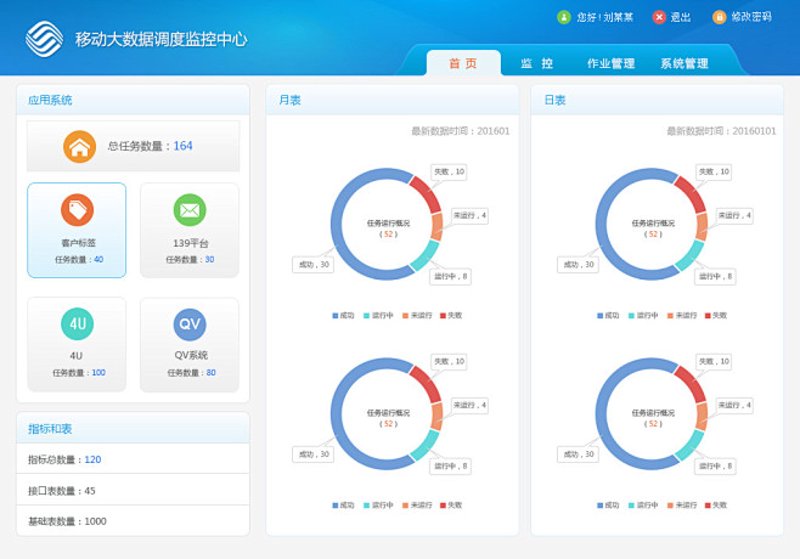The height and width of the screenshot is (559, 800).
Task: Click the 失败, 10 label on top 日表 chart
Action: coord(714,172)
